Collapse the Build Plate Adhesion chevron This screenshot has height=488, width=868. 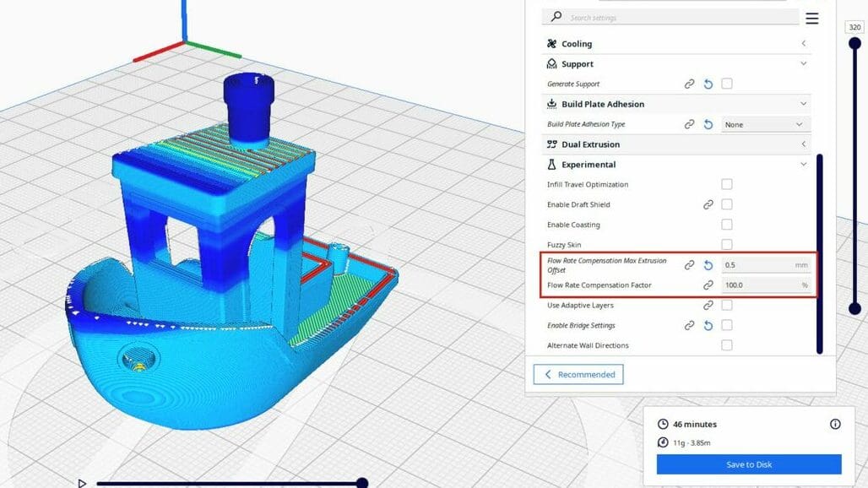point(803,104)
